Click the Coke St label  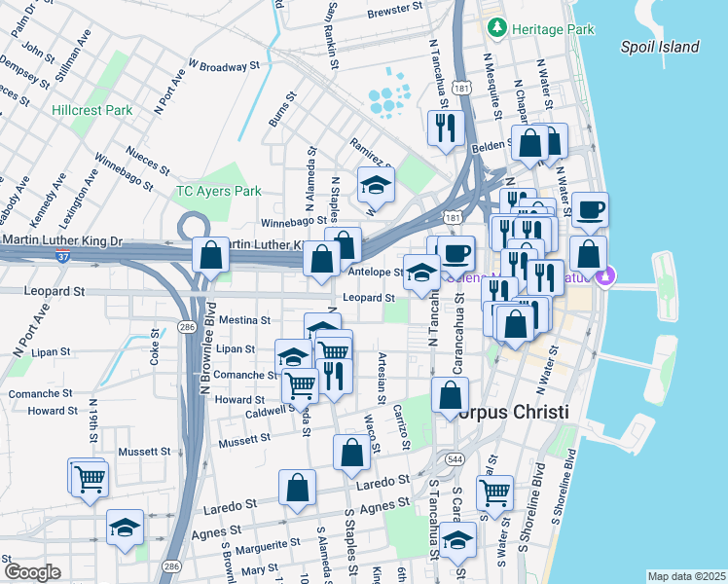pyautogui.click(x=155, y=347)
